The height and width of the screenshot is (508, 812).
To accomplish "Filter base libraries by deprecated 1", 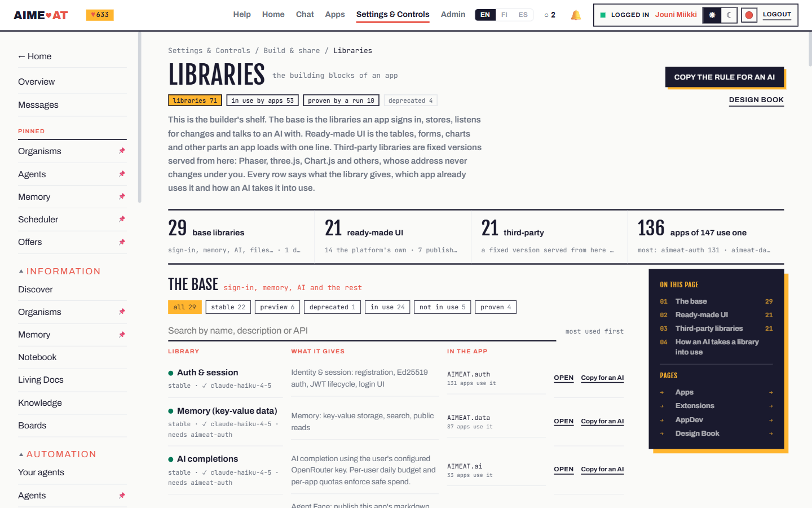I will pyautogui.click(x=332, y=307).
